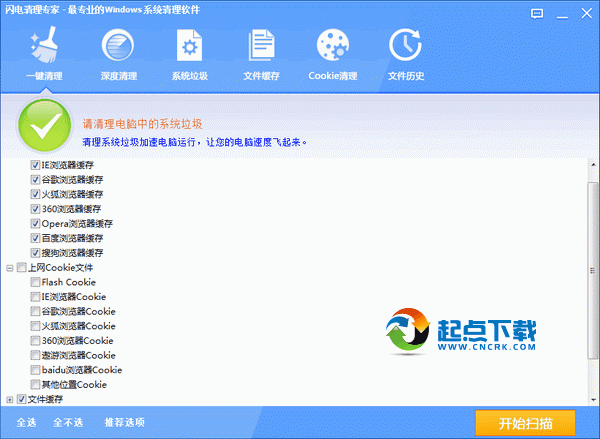
Task: Switch to the 文件缓存 tab label
Action: [x=261, y=76]
